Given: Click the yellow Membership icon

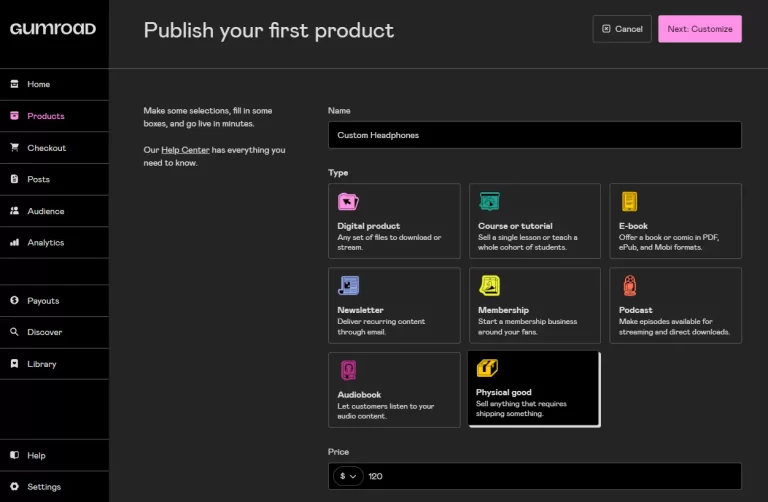Looking at the screenshot, I should coord(489,286).
